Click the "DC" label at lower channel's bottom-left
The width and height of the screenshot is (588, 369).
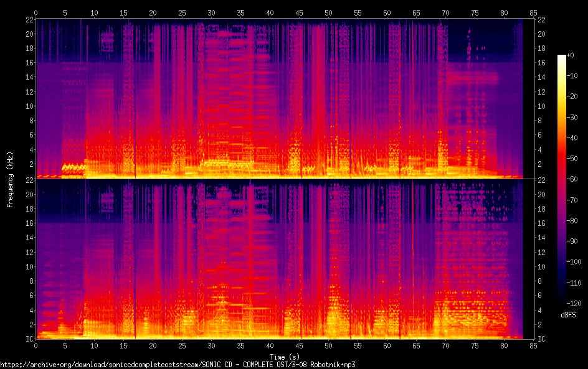tap(29, 339)
